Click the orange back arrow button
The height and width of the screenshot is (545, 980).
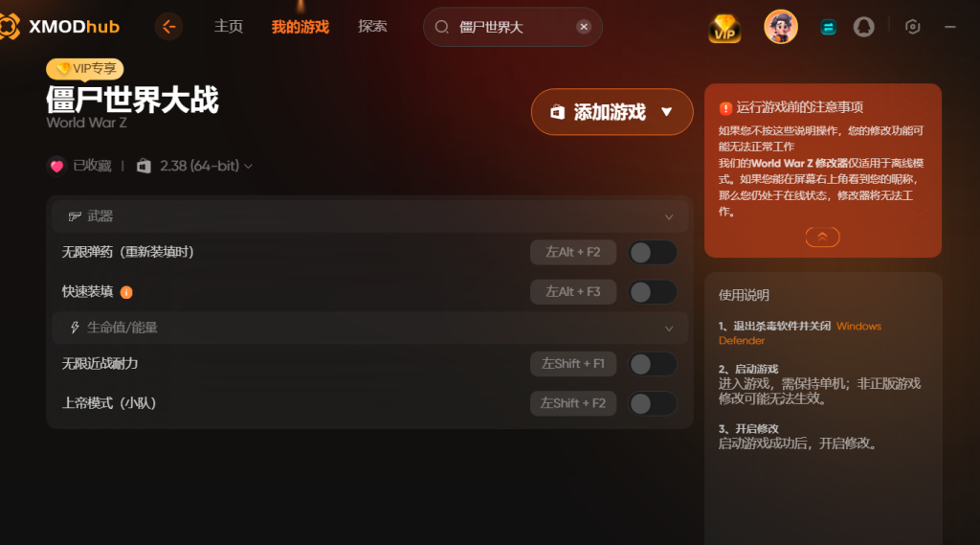point(168,26)
